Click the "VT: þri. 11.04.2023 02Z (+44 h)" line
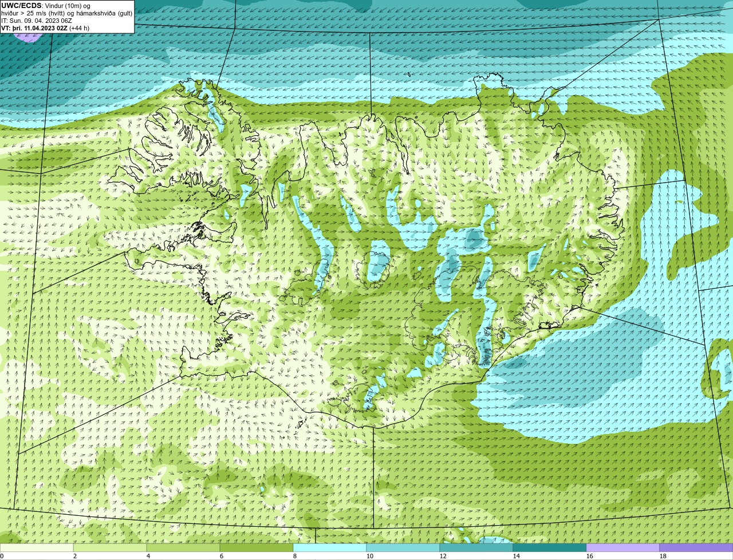733x560 pixels. point(45,28)
